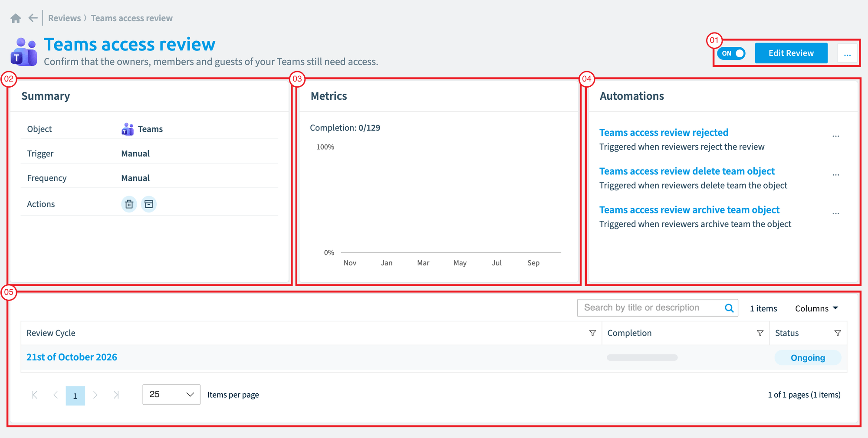Toggle the review ON switch off

731,53
